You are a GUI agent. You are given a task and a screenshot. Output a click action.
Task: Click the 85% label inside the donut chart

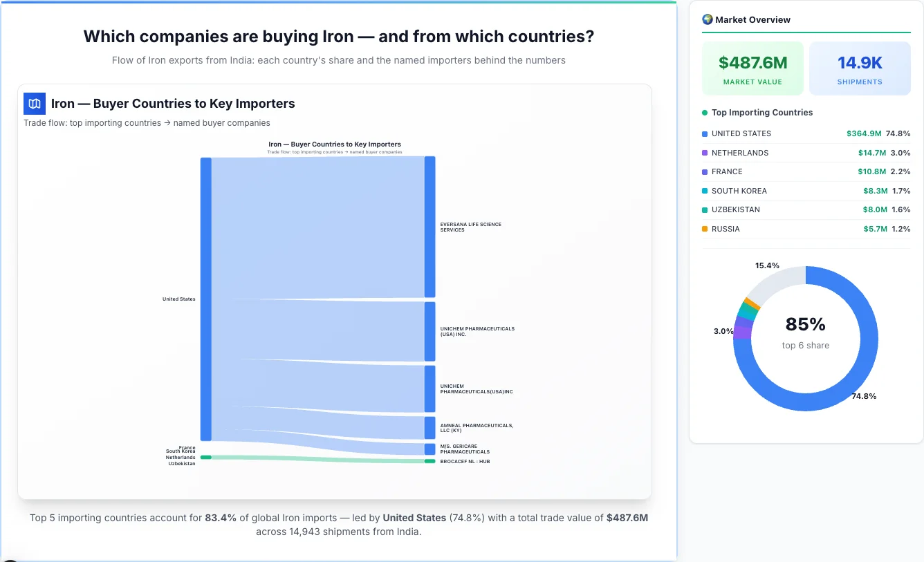(x=805, y=324)
